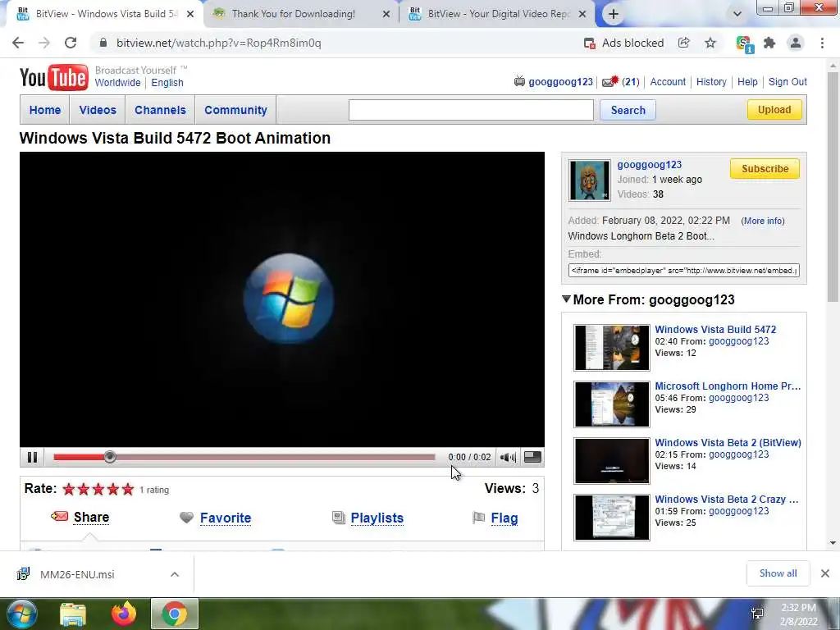Open Windows Vista Build 5472 video thumbnail
The height and width of the screenshot is (630, 840).
(612, 348)
